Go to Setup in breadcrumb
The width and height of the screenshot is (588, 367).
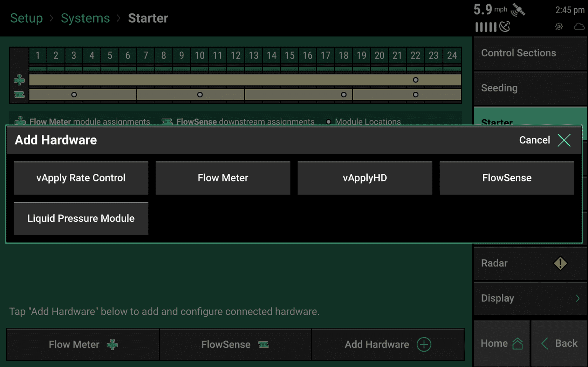click(26, 18)
